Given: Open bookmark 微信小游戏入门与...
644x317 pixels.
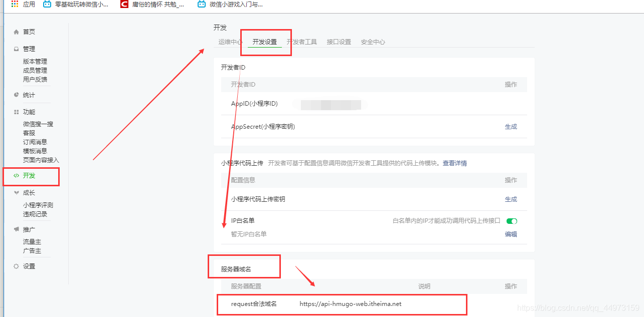Looking at the screenshot, I should point(230,4).
